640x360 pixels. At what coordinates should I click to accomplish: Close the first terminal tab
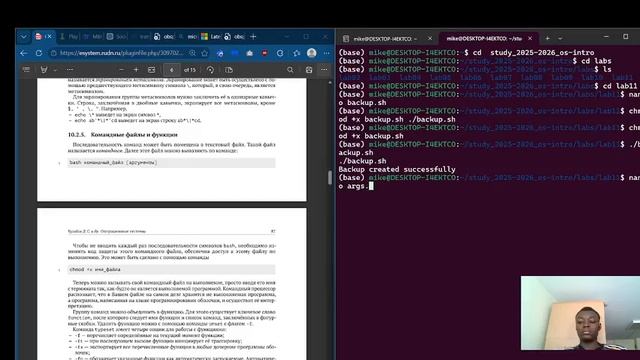[x=430, y=38]
